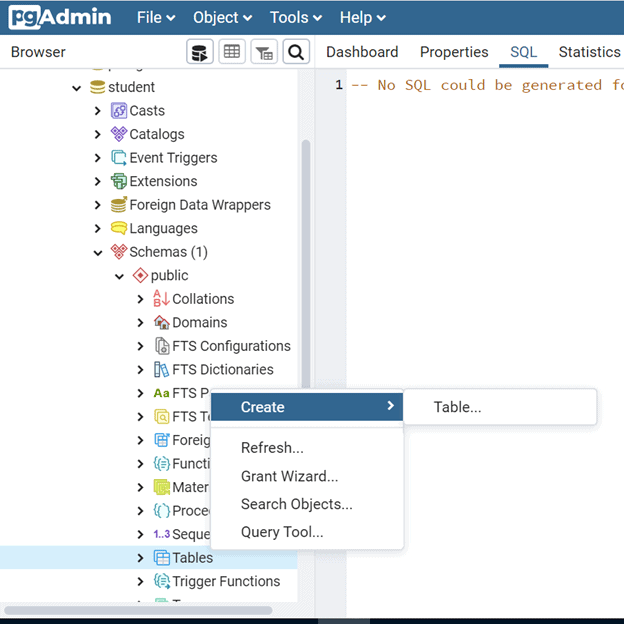The image size is (624, 624).
Task: Select the FTS Configurations label
Action: tap(231, 346)
